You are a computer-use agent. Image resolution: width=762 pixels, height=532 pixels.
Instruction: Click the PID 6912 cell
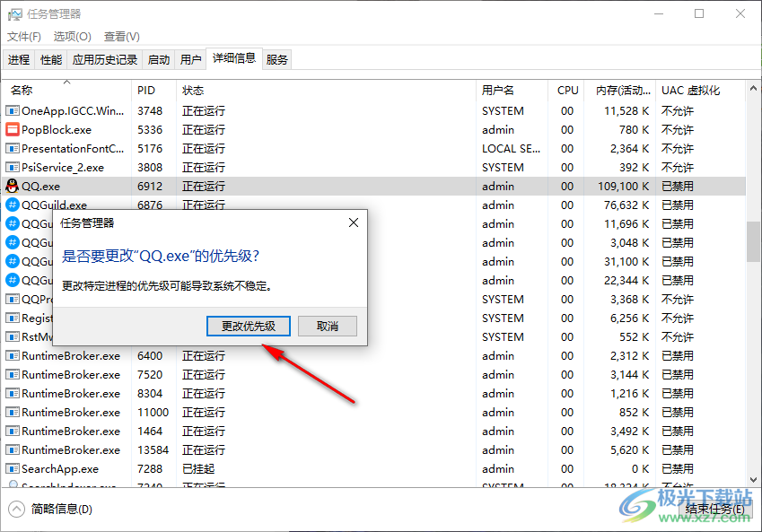(150, 186)
